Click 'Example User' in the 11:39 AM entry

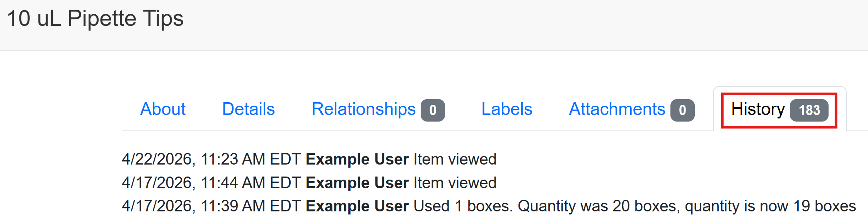click(x=357, y=206)
